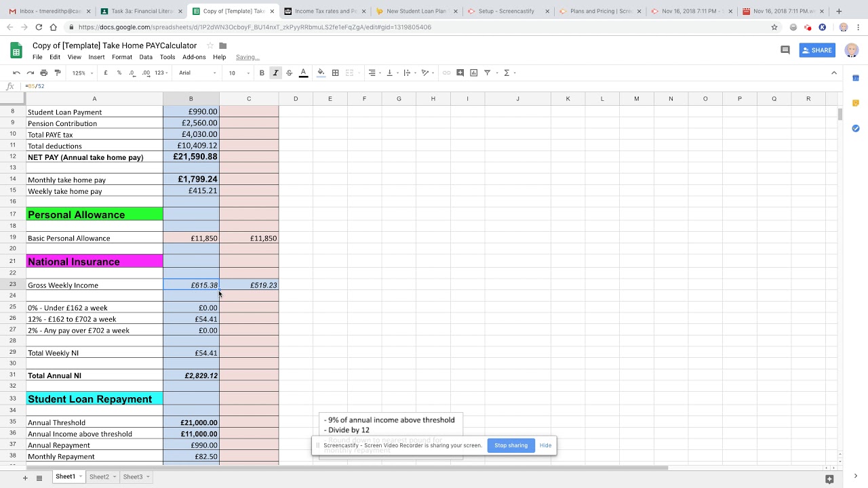Click the Insert comment icon
The width and height of the screenshot is (868, 488).
(x=460, y=73)
